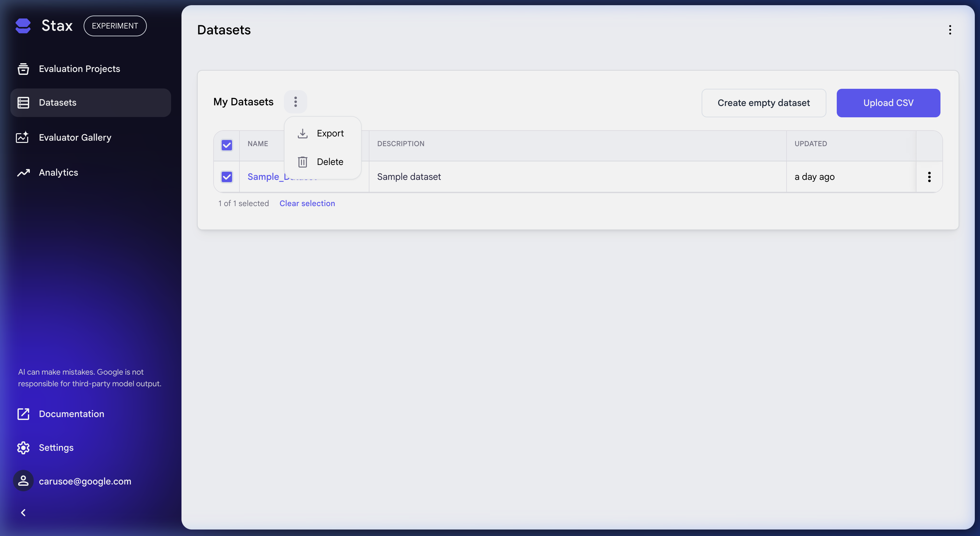Open the My Datasets options menu
This screenshot has width=980, height=536.
point(295,101)
